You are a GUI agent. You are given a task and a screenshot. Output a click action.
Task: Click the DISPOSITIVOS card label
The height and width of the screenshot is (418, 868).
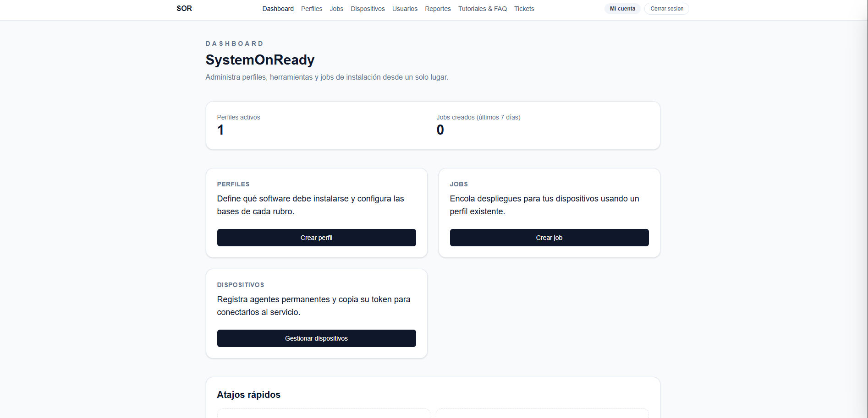(x=241, y=285)
